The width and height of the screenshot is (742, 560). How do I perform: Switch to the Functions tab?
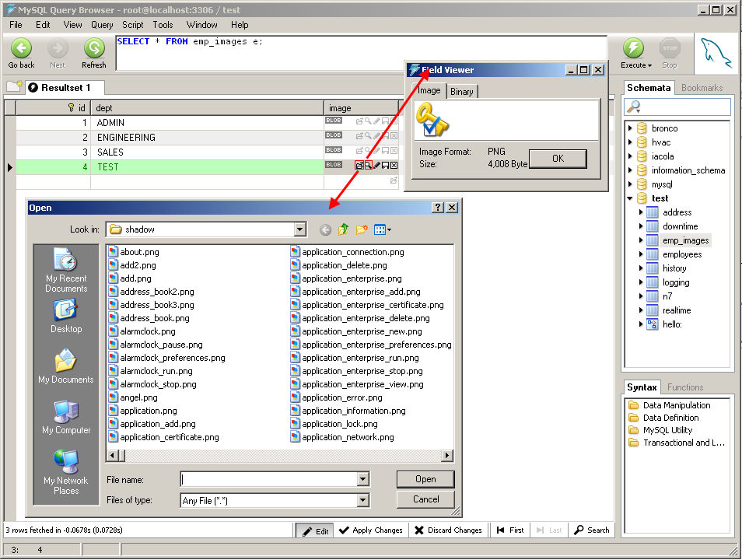click(x=685, y=387)
